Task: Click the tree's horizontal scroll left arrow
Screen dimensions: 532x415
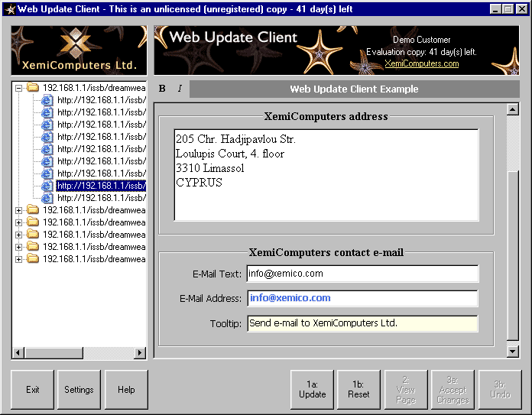Action: 18,353
